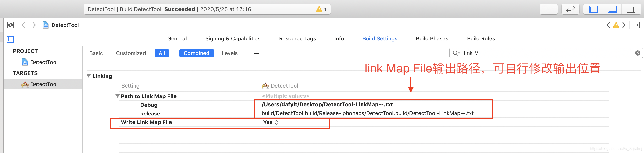644x153 pixels.
Task: Add a build setting with plus button
Action: 256,53
